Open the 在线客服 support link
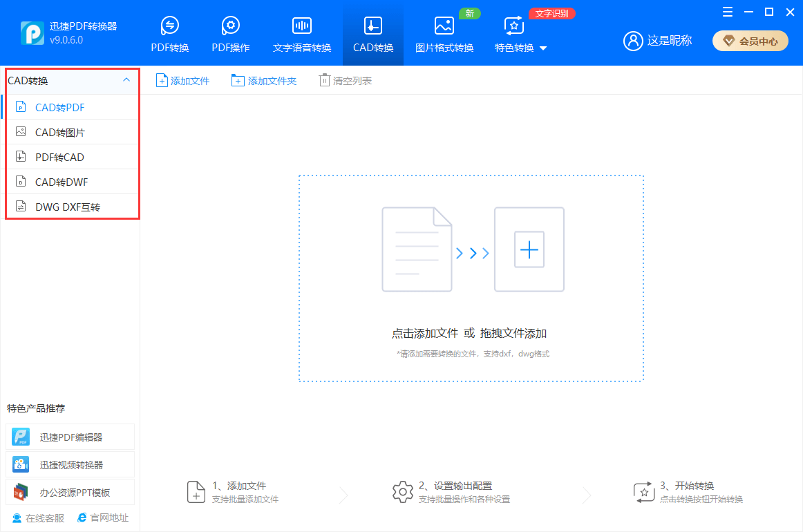 click(x=39, y=517)
